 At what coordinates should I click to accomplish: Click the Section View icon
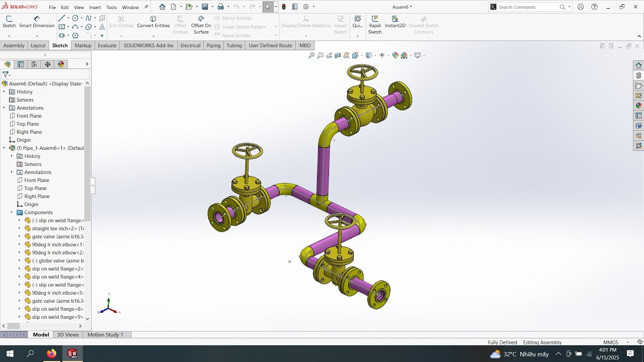[338, 55]
